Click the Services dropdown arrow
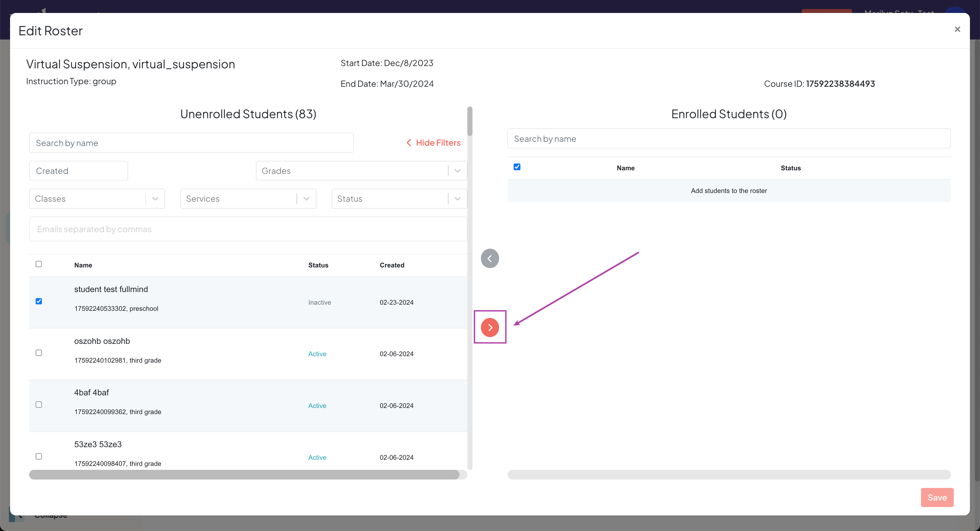The height and width of the screenshot is (531, 980). pos(306,199)
